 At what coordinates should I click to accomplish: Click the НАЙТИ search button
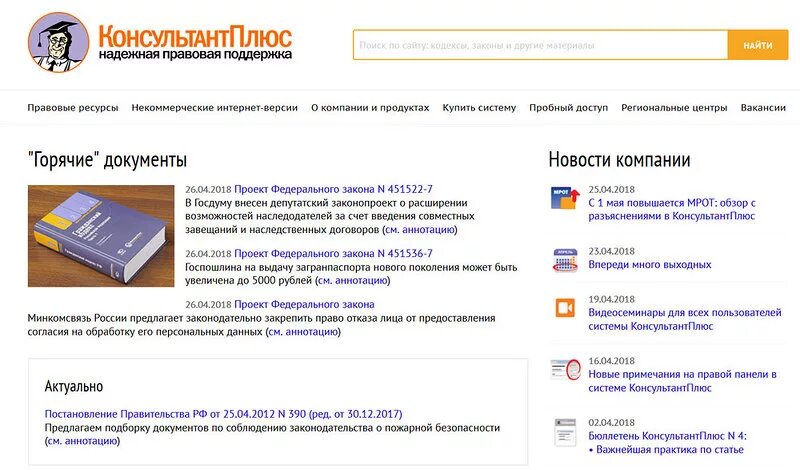pyautogui.click(x=758, y=45)
